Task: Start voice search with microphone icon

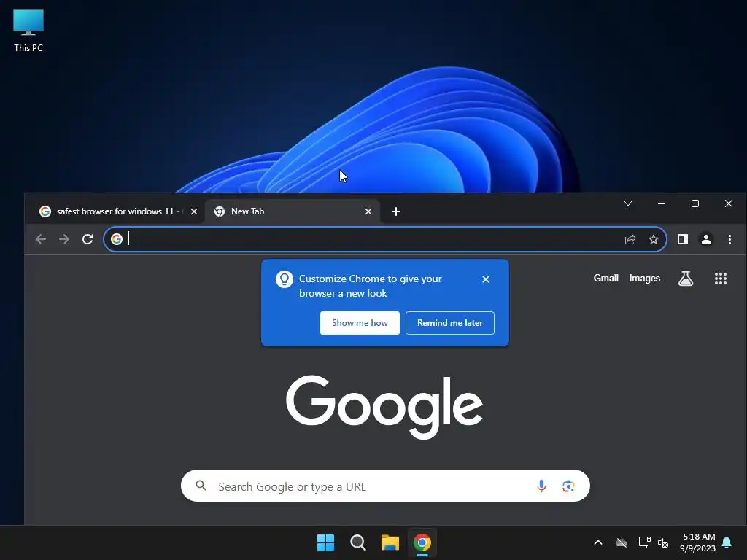Action: pos(541,486)
